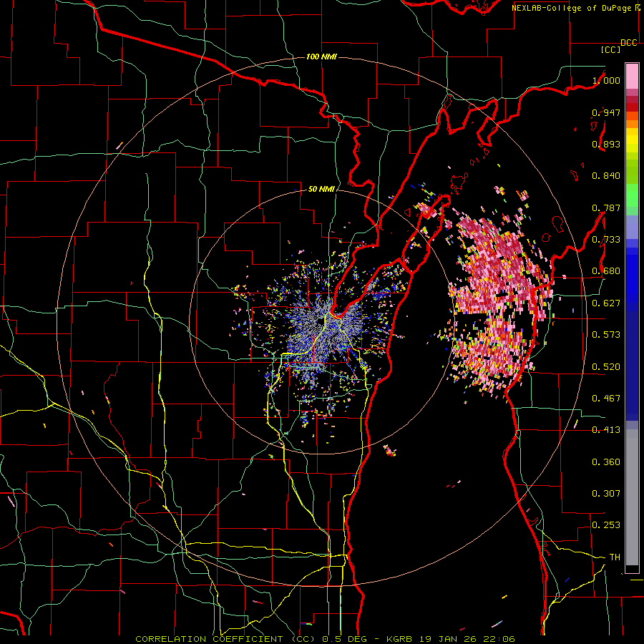Click the 50 NMI range ring label

pos(321,190)
